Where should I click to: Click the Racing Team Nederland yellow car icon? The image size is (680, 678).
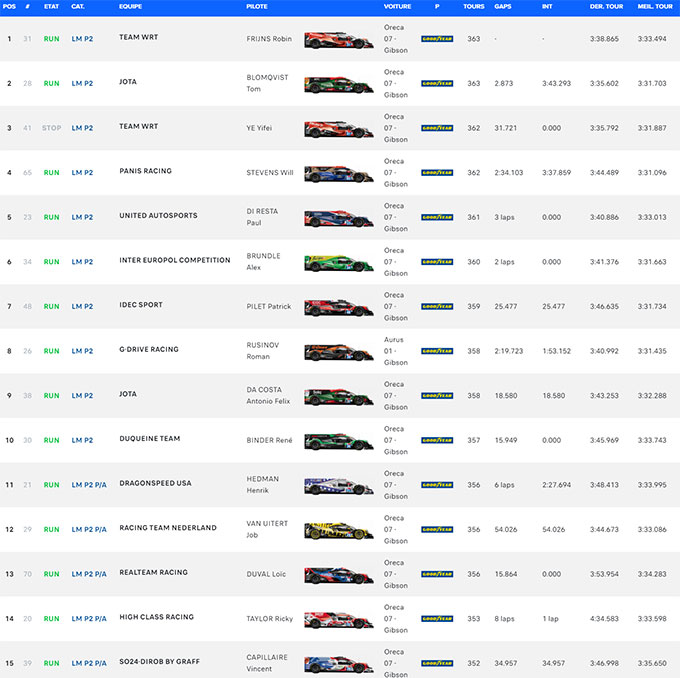[338, 530]
